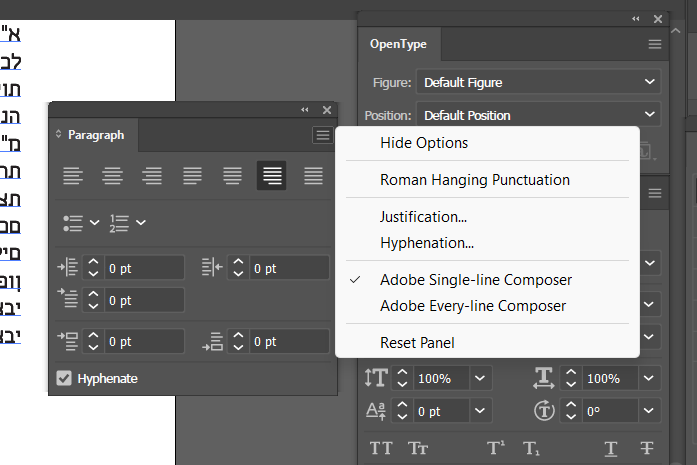This screenshot has height=465, width=697.
Task: Apply justify all lines alignment
Action: click(313, 176)
